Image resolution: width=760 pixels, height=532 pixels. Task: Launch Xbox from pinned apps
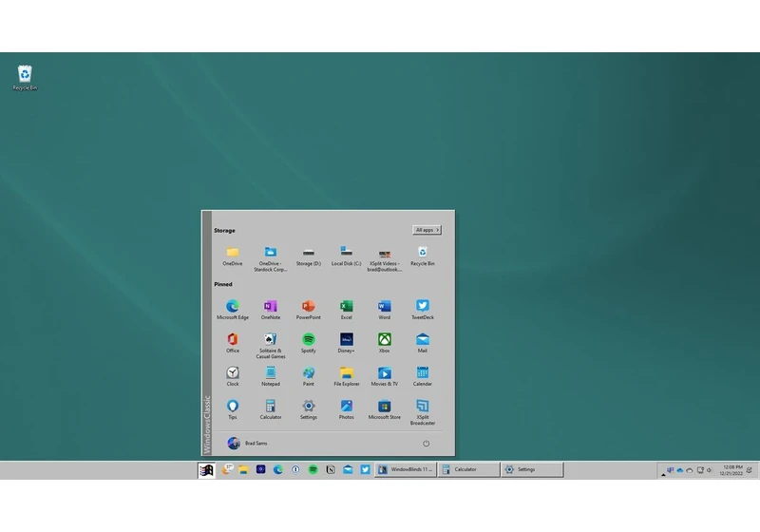(385, 343)
